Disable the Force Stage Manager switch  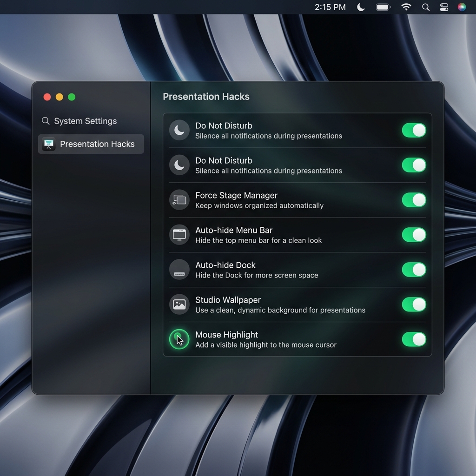pyautogui.click(x=414, y=200)
